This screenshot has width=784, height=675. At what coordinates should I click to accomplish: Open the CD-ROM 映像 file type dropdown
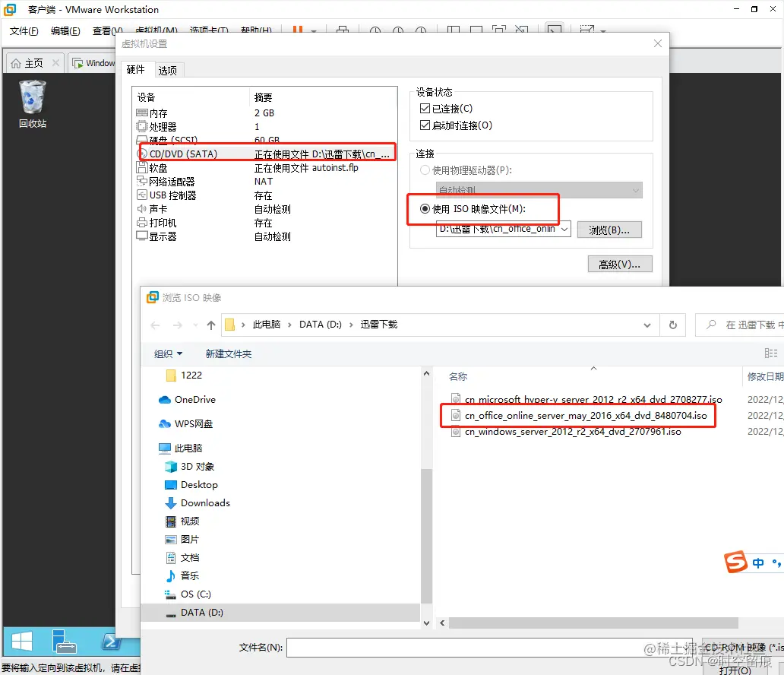[x=740, y=648]
